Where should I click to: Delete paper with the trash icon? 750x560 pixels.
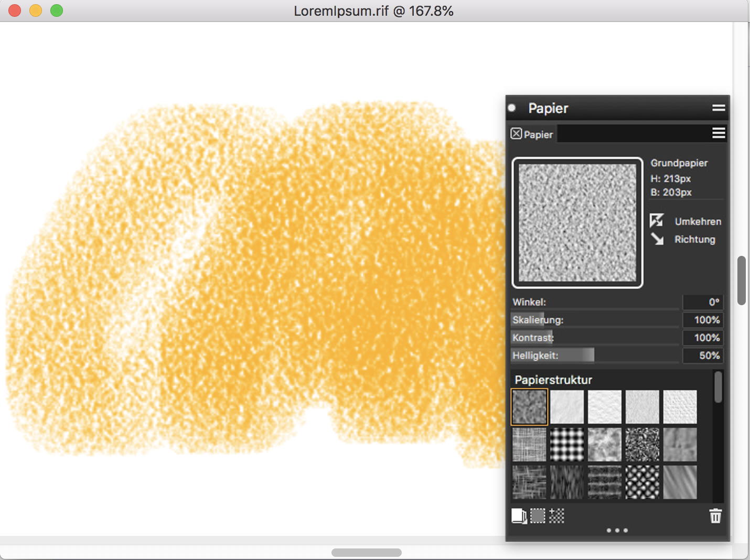(715, 516)
